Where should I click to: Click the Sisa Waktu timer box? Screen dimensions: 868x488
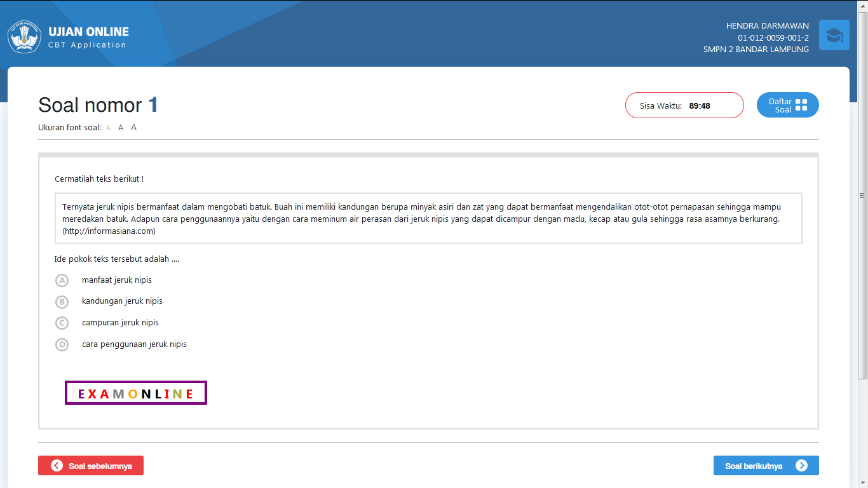[x=684, y=105]
